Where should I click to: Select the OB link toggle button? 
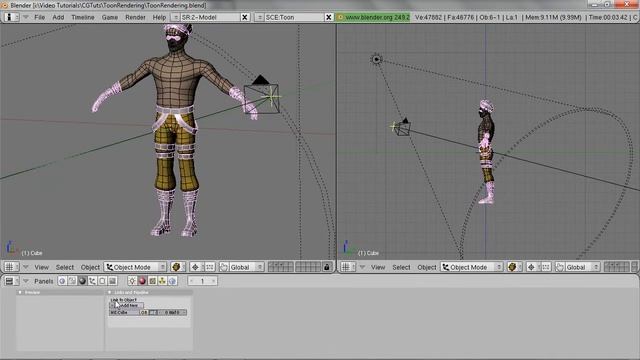click(x=144, y=312)
